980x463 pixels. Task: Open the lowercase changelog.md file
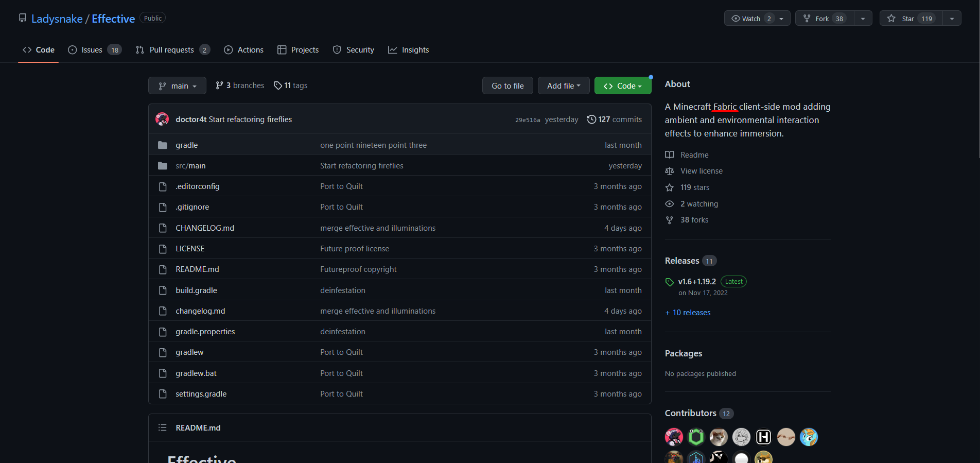click(x=200, y=311)
